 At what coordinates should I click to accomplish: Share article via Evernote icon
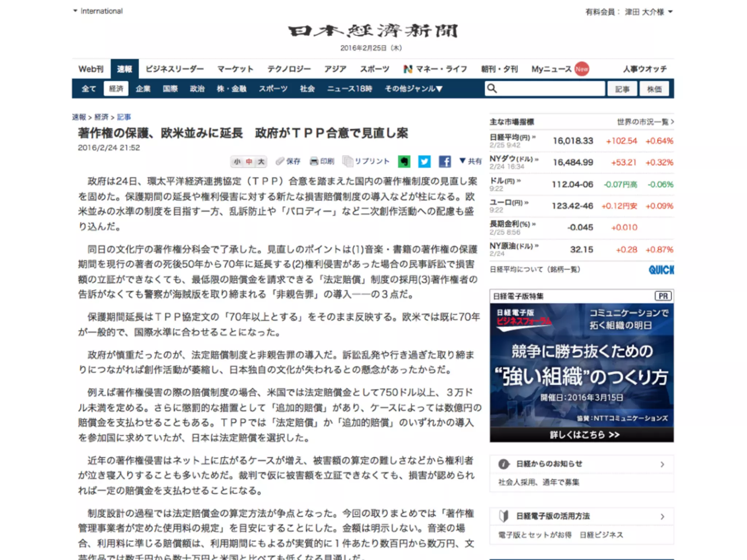pyautogui.click(x=404, y=161)
